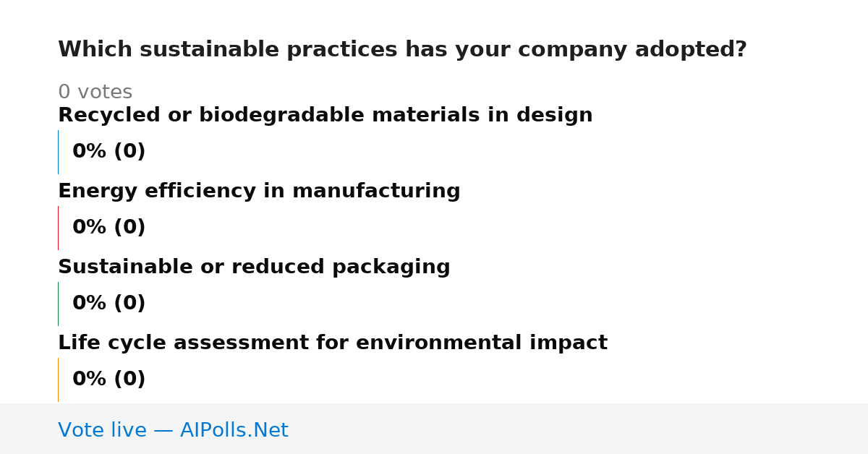The height and width of the screenshot is (454, 868).
Task: Click the gray footer bar area
Action: [x=434, y=429]
